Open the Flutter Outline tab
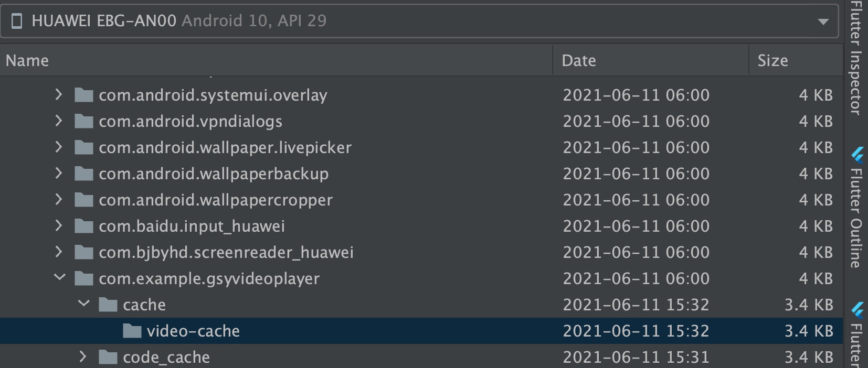 coord(859,210)
